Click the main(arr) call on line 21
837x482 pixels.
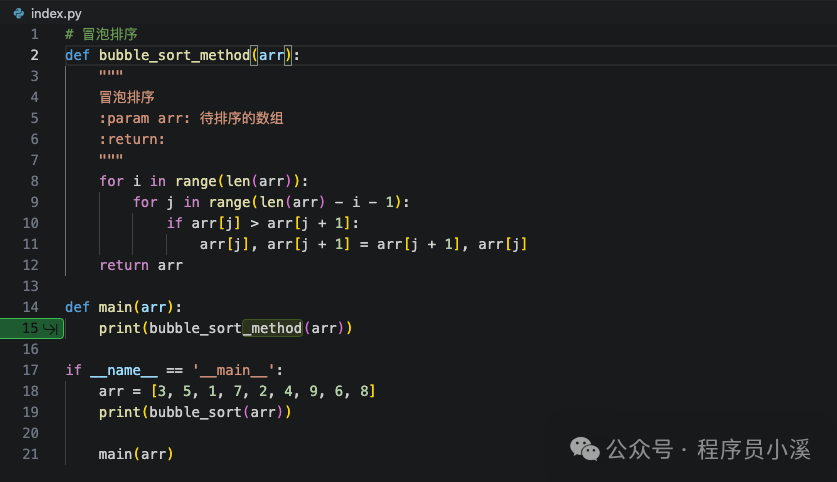(136, 454)
